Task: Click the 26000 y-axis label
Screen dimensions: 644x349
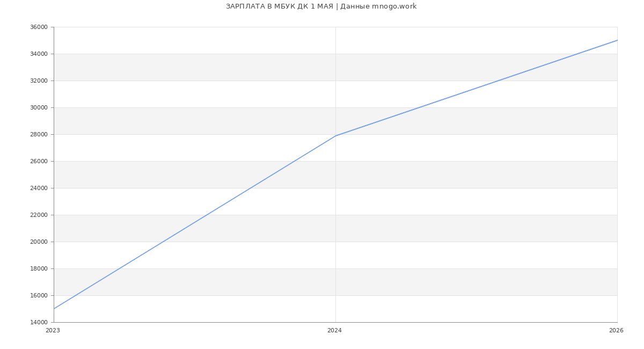Action: tap(39, 162)
